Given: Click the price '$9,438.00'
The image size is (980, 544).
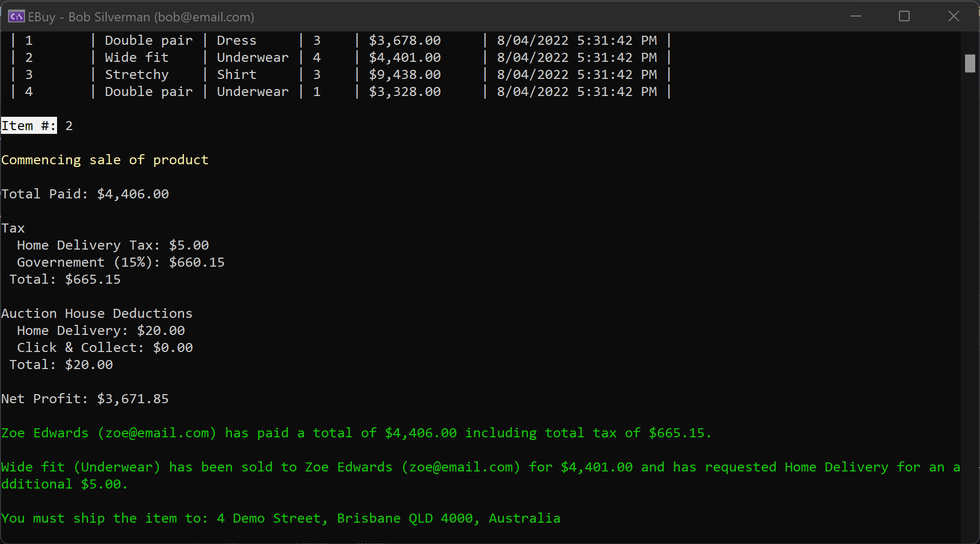Looking at the screenshot, I should click(x=405, y=75).
